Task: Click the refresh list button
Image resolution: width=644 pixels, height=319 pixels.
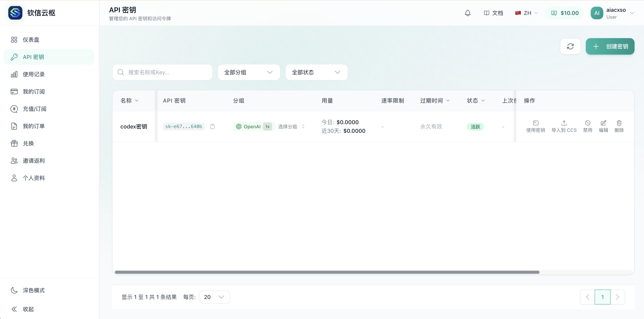Action: click(x=570, y=46)
